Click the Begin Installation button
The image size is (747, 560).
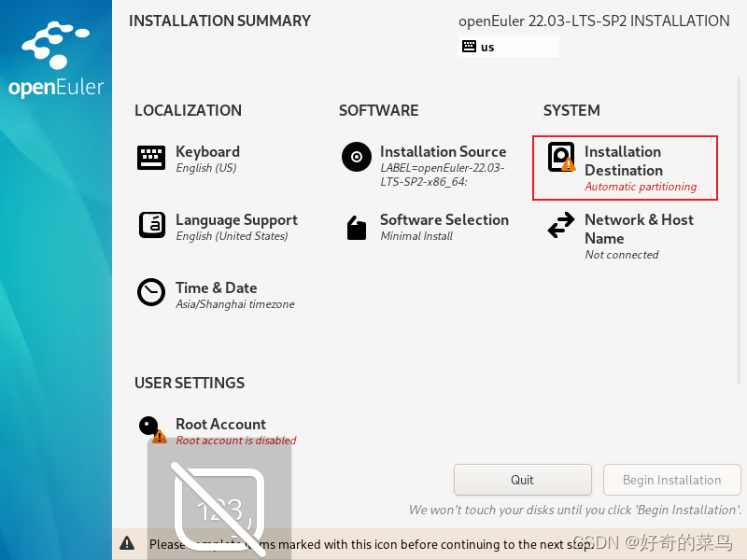[x=671, y=480]
